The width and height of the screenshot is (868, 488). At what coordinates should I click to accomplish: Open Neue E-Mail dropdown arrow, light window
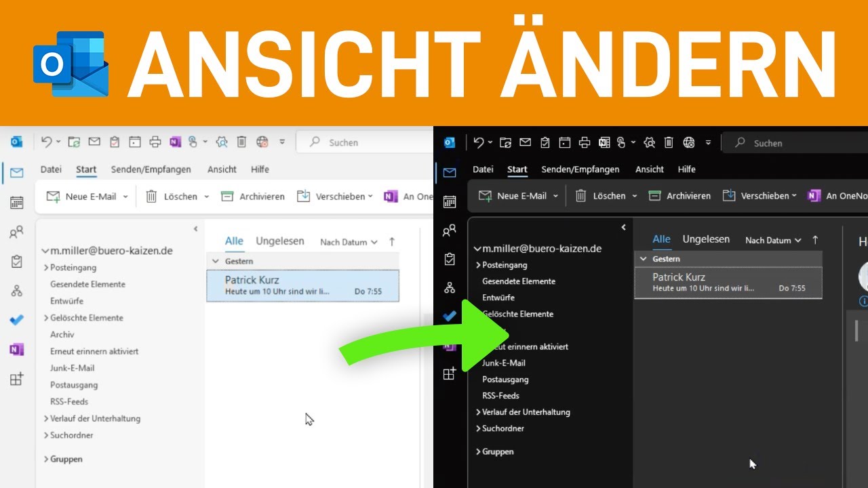[125, 197]
